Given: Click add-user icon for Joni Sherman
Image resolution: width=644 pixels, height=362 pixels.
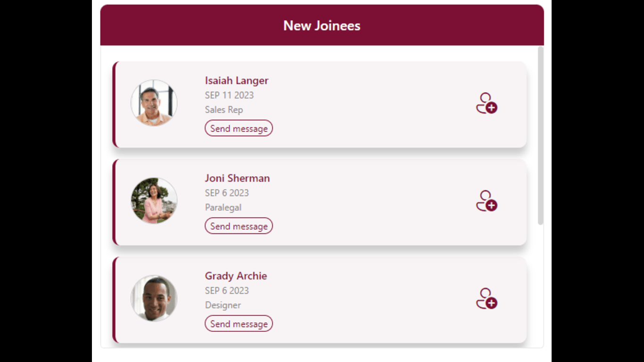Looking at the screenshot, I should pyautogui.click(x=487, y=201).
